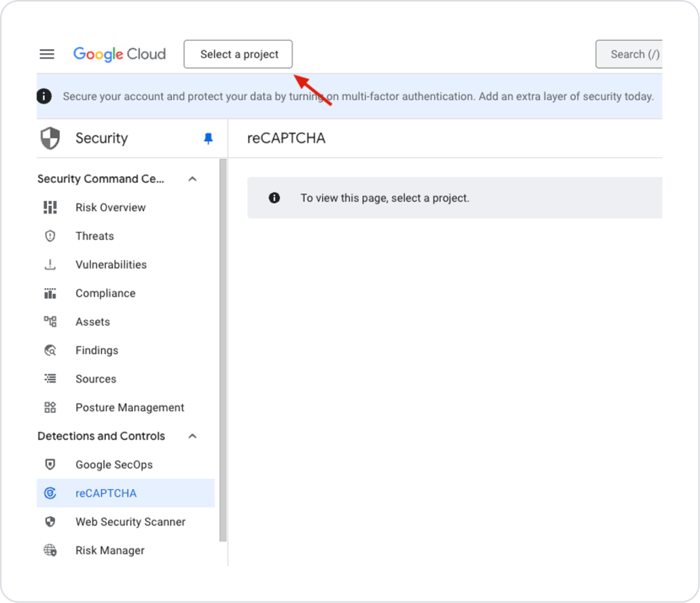Click the Sources list icon
This screenshot has width=700, height=603.
pyautogui.click(x=50, y=379)
